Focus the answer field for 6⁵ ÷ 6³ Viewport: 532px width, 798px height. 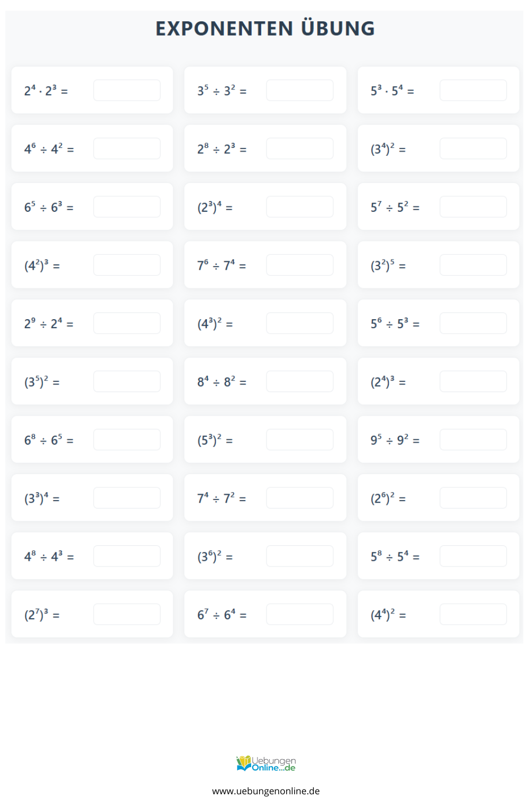click(x=127, y=207)
